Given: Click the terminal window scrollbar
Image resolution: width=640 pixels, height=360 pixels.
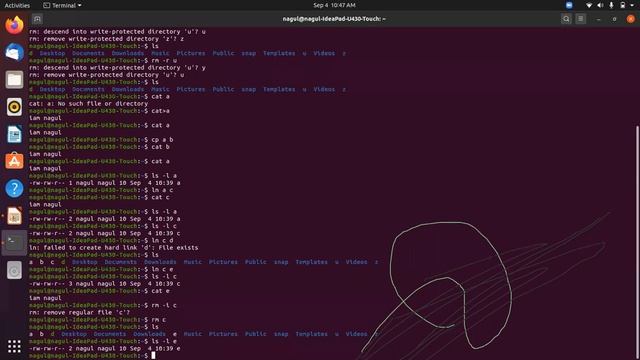Looking at the screenshot, I should tap(638, 242).
